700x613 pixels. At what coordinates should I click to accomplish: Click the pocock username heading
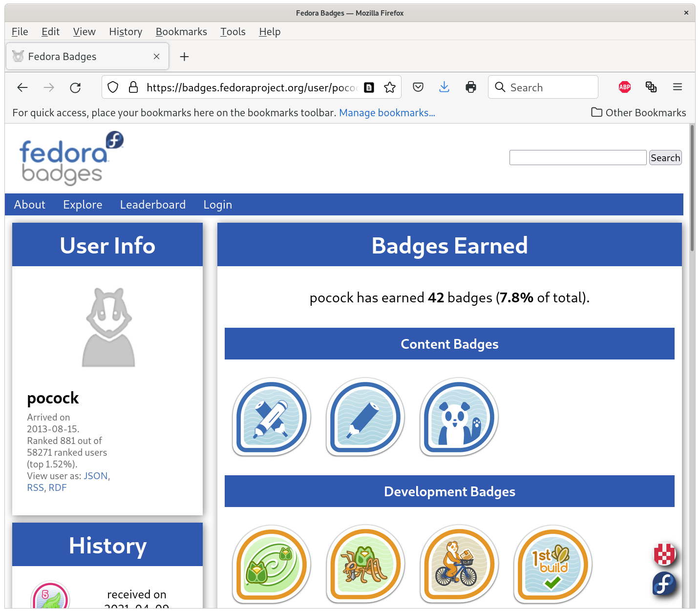(53, 399)
